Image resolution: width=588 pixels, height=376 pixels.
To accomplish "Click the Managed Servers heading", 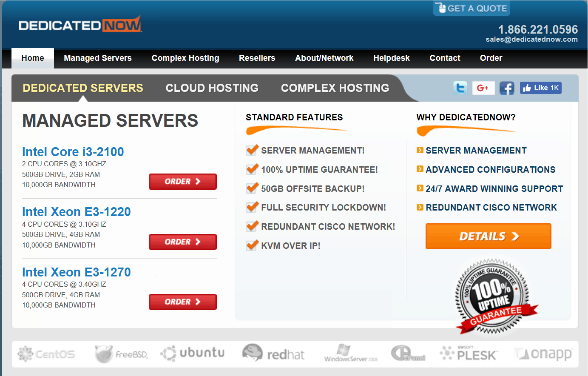I will click(x=110, y=121).
